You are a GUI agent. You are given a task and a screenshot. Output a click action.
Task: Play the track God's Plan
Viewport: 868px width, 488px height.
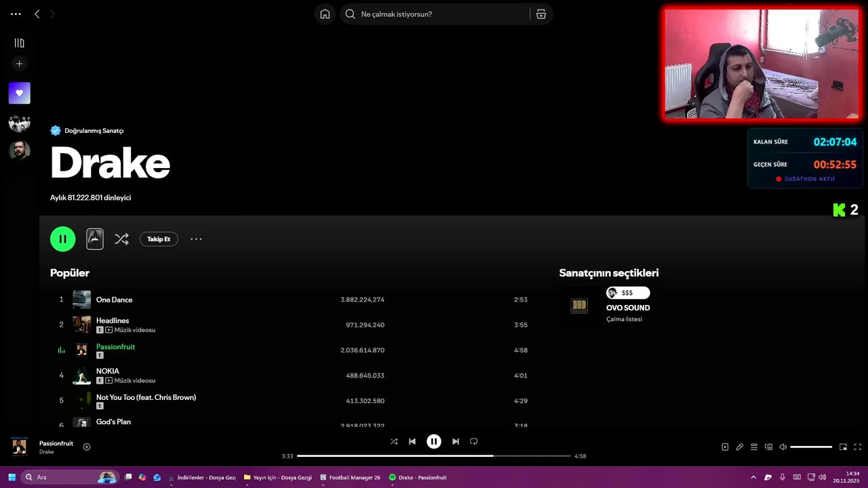coord(113,422)
